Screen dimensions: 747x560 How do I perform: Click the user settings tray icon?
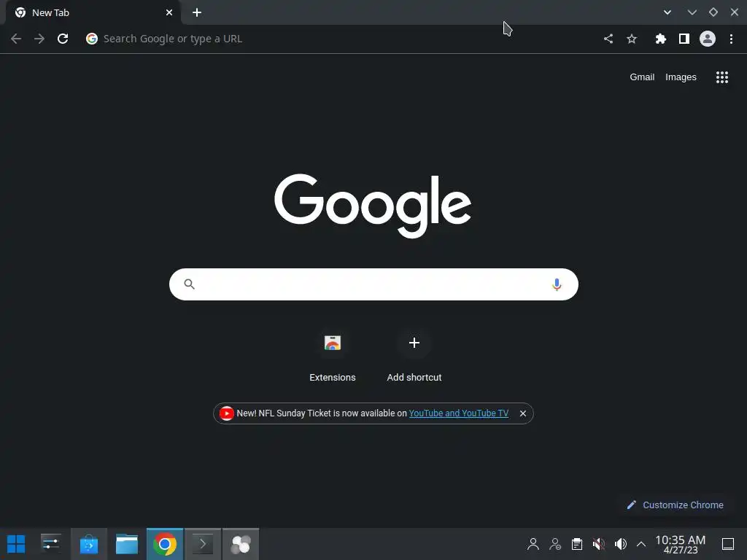coord(555,544)
